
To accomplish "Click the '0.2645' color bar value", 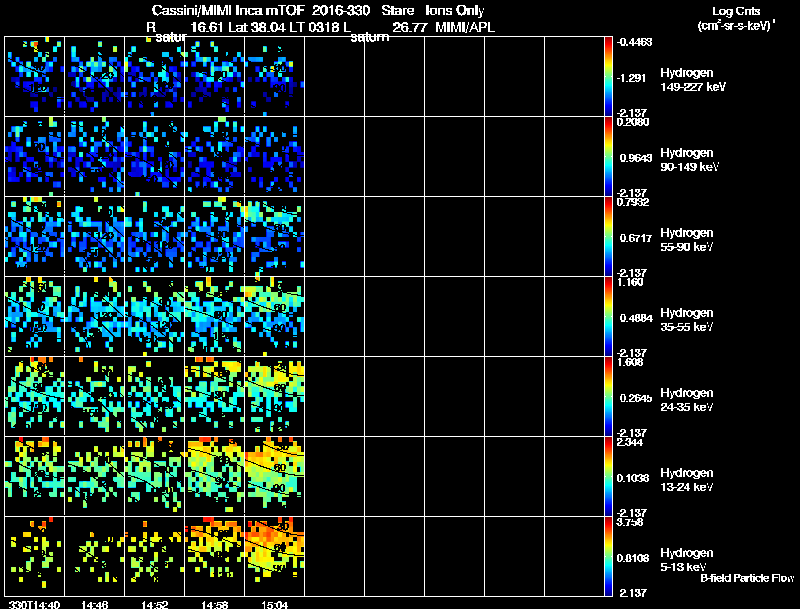I will pyautogui.click(x=636, y=398).
